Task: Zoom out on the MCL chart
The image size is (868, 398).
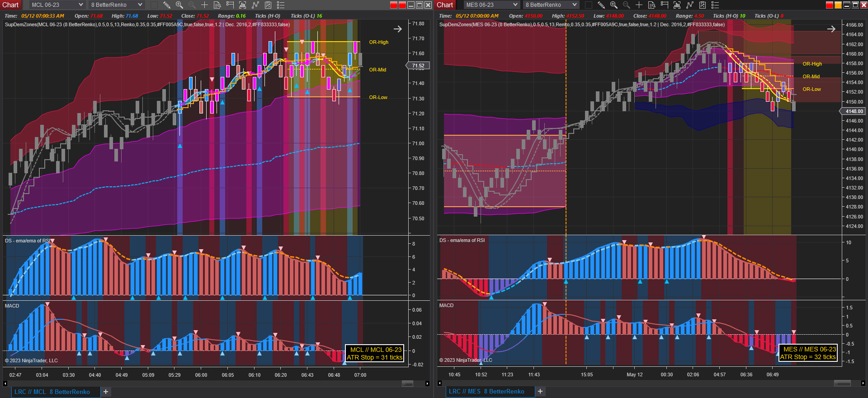Action: click(192, 5)
